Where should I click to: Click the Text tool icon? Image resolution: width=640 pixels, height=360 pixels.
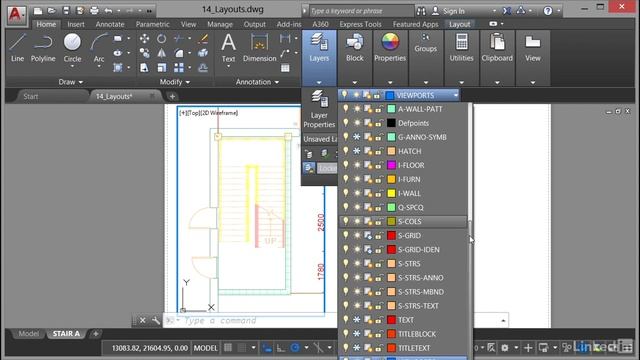[x=228, y=47]
